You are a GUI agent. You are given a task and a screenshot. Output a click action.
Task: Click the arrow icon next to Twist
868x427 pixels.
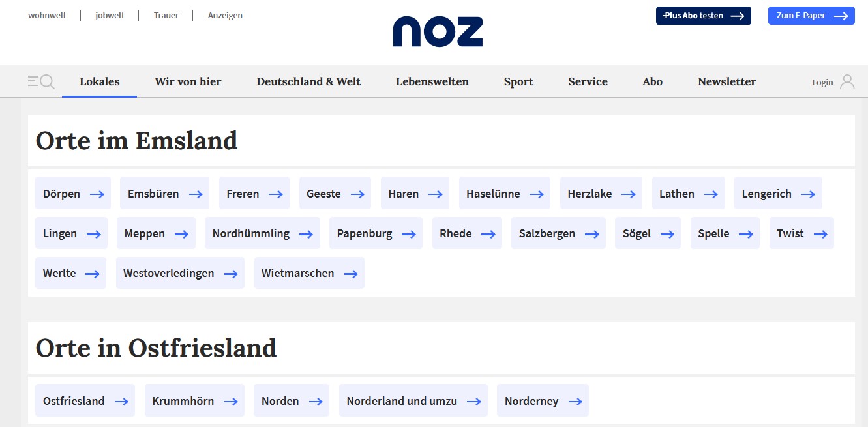point(820,234)
